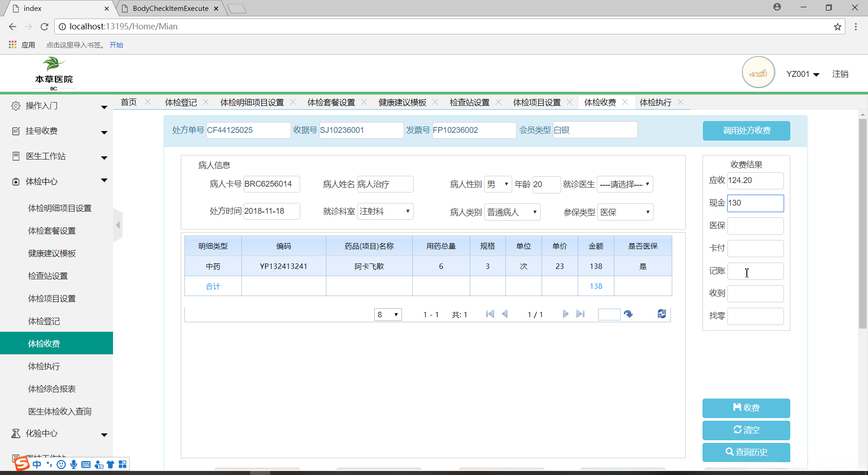Open the 就诊科室 dropdown
Viewport: 868px width, 475px height.
pyautogui.click(x=385, y=212)
